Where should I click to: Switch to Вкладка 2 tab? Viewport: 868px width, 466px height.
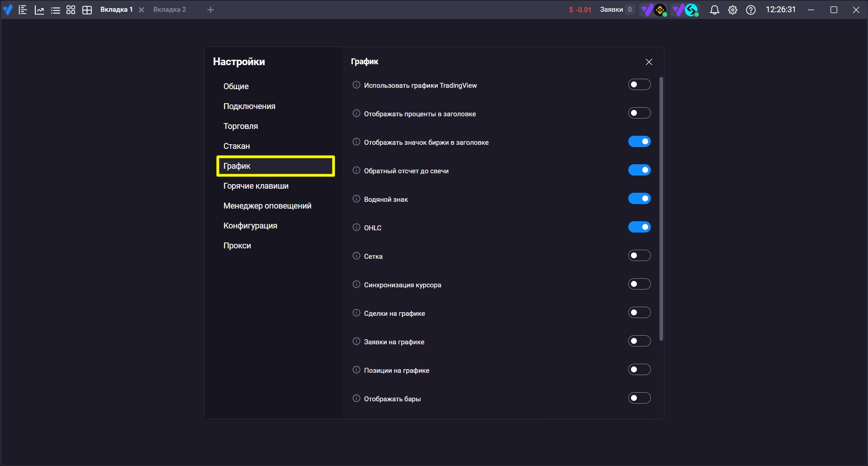pos(170,10)
